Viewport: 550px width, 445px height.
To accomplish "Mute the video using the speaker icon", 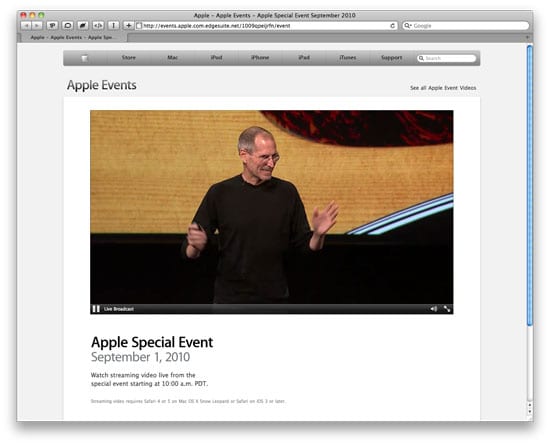I will tap(434, 309).
